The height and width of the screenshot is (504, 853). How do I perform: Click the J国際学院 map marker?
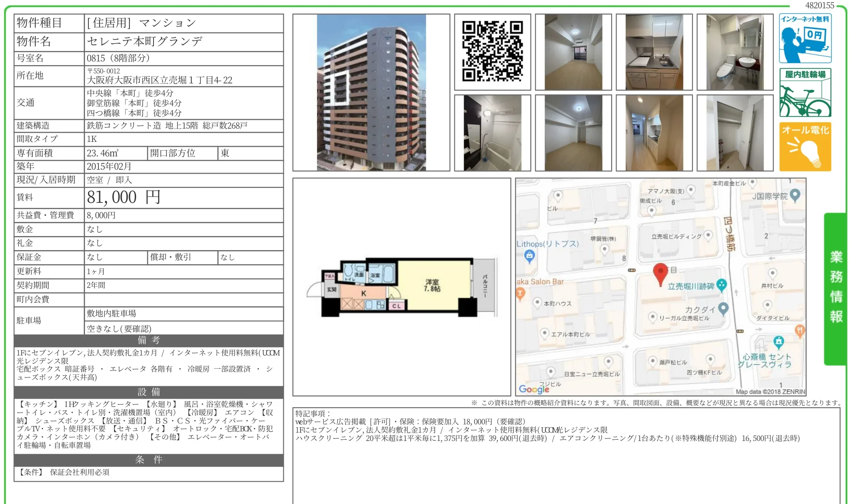[x=795, y=196]
